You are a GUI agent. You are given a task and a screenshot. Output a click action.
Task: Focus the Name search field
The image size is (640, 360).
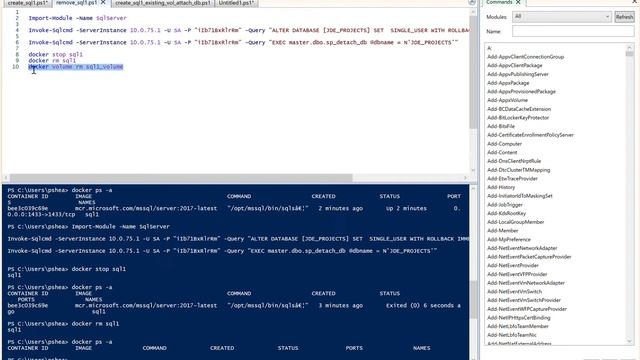(573, 31)
